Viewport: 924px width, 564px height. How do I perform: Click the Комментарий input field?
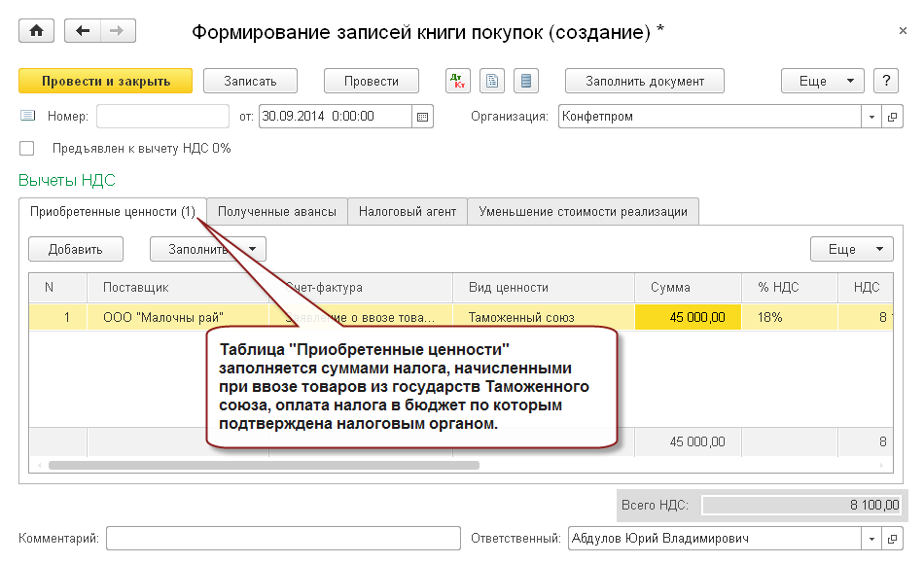tap(283, 538)
